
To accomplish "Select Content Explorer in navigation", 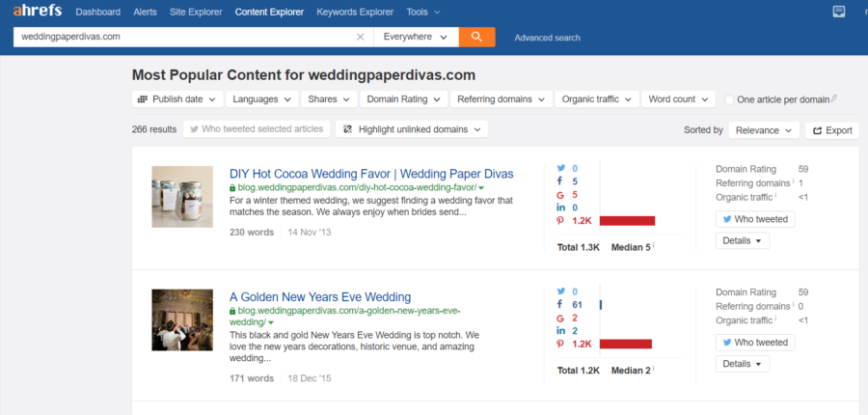I will pos(270,12).
